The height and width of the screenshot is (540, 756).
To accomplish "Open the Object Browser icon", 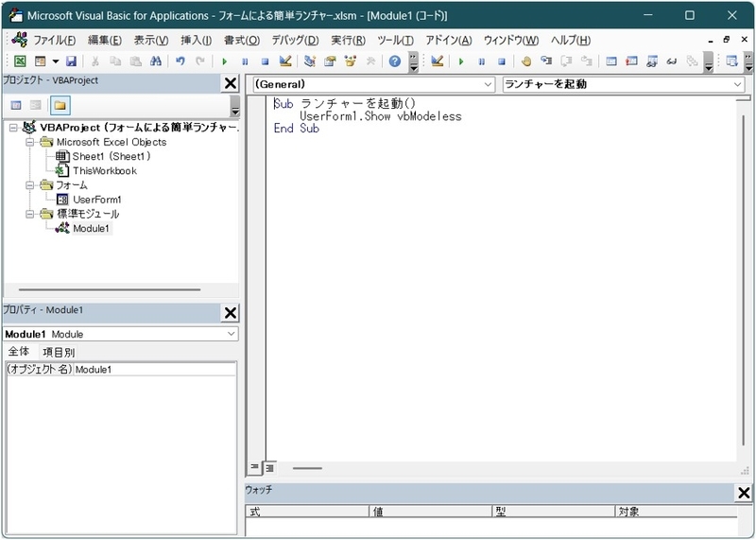I will [x=351, y=61].
